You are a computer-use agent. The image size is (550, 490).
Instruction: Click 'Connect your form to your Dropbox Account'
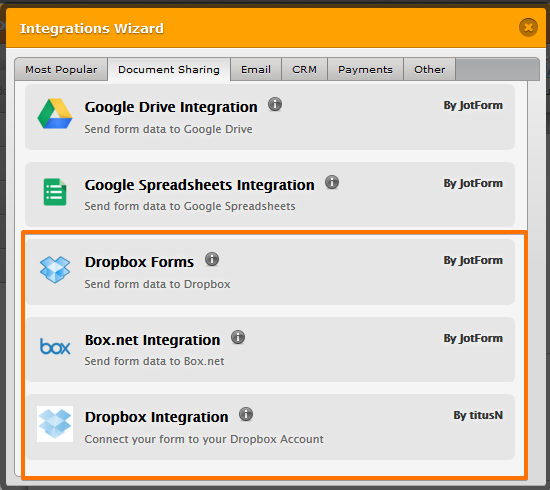tap(204, 439)
